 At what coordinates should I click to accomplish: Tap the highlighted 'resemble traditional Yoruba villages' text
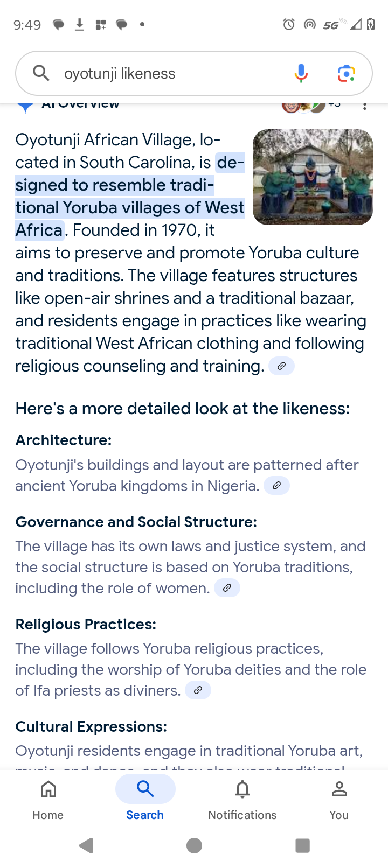pyautogui.click(x=129, y=197)
